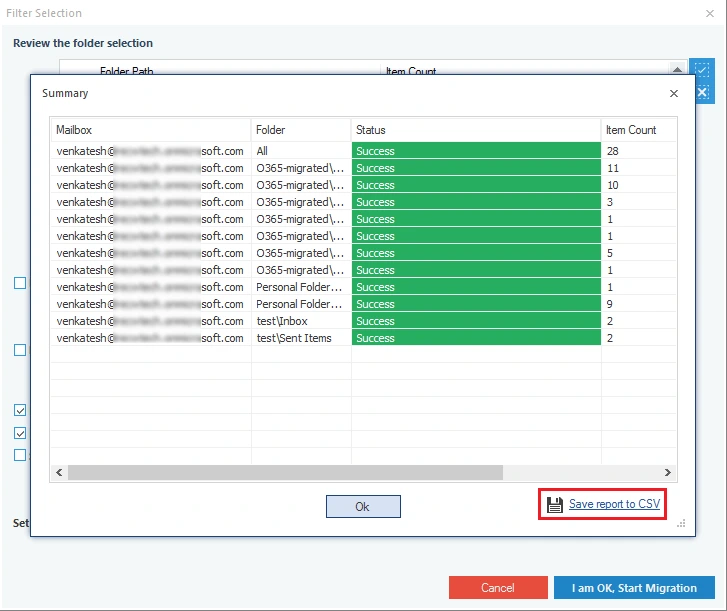This screenshot has width=727, height=611.
Task: Click the O365-migrated folder with item count 11
Action: (x=301, y=168)
